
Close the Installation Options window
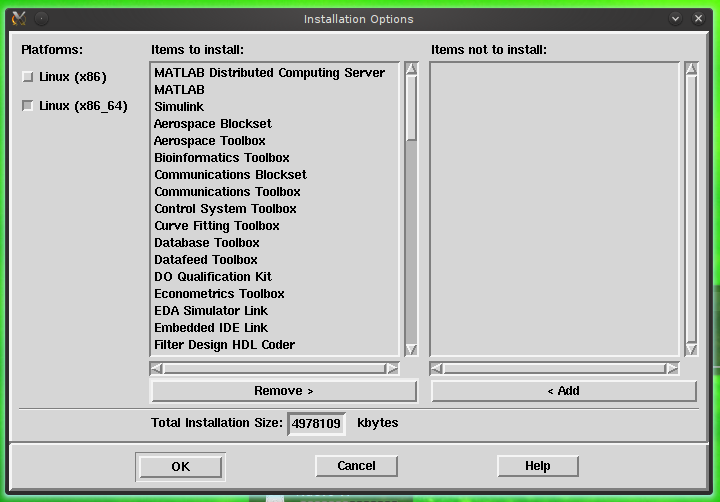tap(698, 19)
